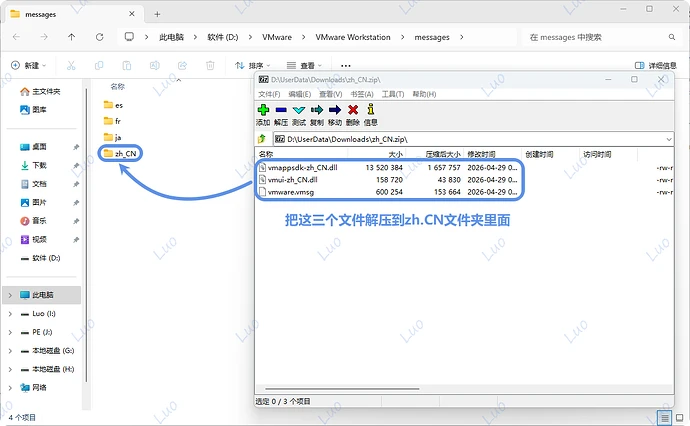
Task: Open the 7-Zip path history dropdown
Action: point(668,139)
